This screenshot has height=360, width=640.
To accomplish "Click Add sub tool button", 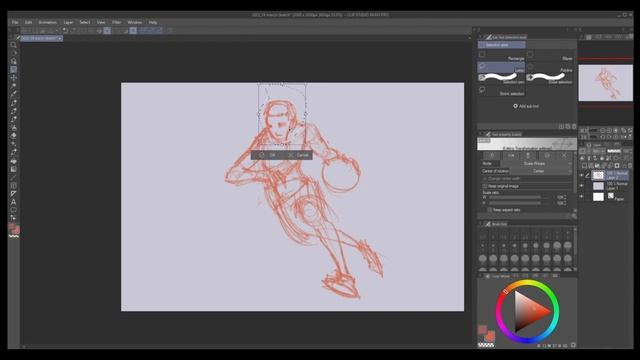I will point(526,106).
